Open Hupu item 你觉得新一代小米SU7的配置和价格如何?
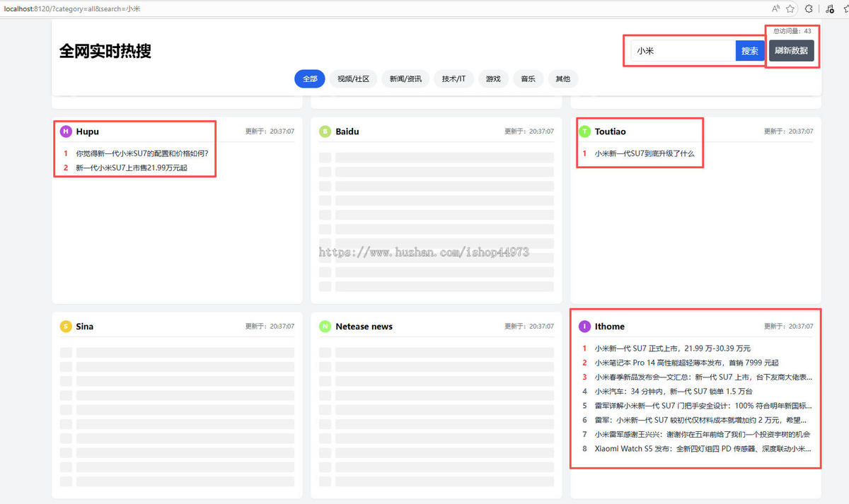 pos(142,153)
